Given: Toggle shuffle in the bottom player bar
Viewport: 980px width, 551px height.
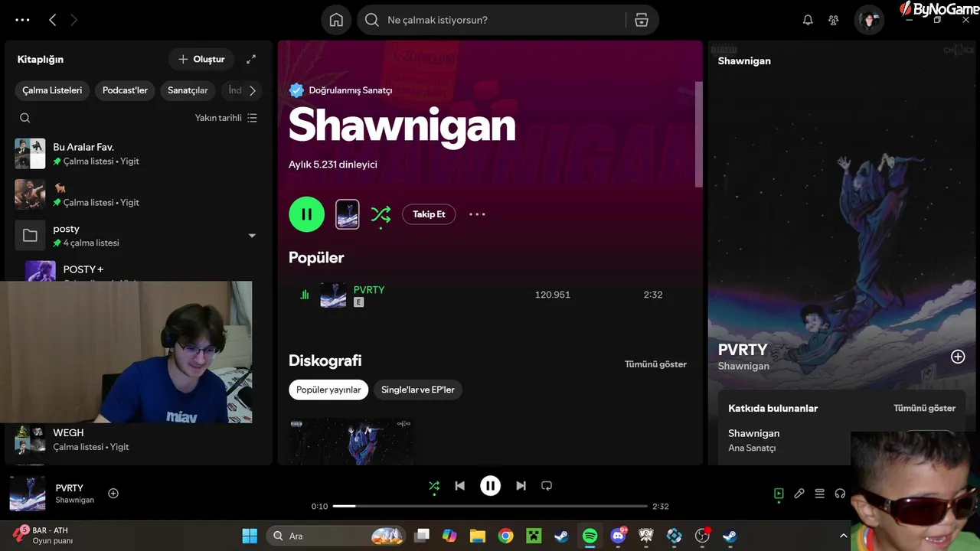Looking at the screenshot, I should 434,486.
